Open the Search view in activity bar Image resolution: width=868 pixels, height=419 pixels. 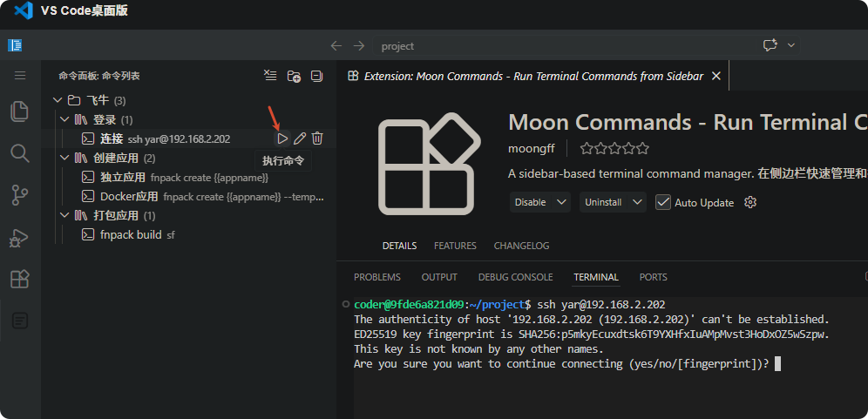tap(20, 153)
